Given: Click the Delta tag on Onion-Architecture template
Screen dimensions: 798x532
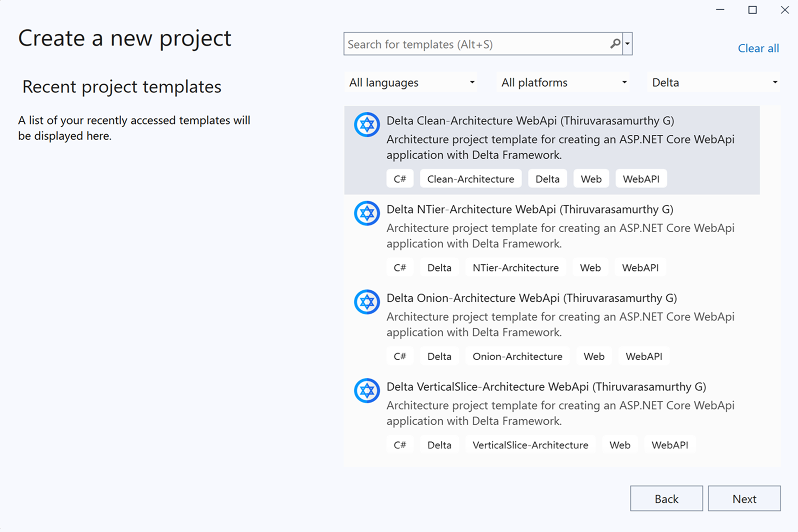Looking at the screenshot, I should [x=439, y=357].
